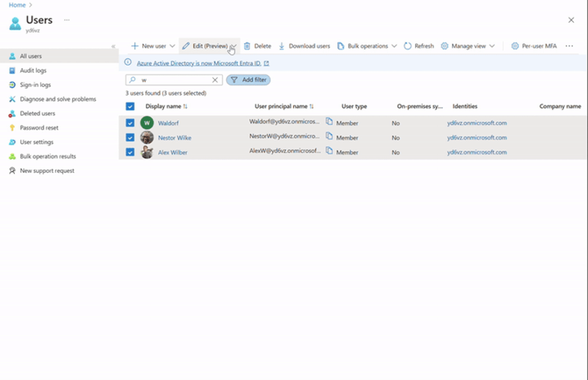
Task: Uncheck the Alex Wilber checkbox
Action: coord(130,152)
